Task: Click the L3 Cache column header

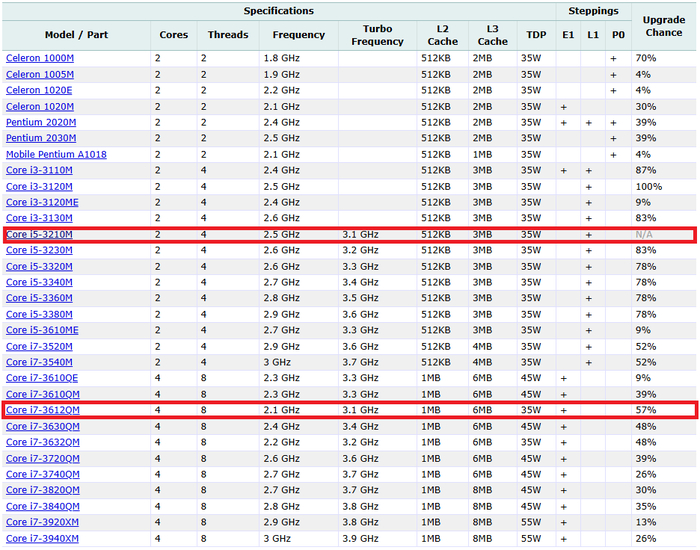Action: tap(492, 35)
